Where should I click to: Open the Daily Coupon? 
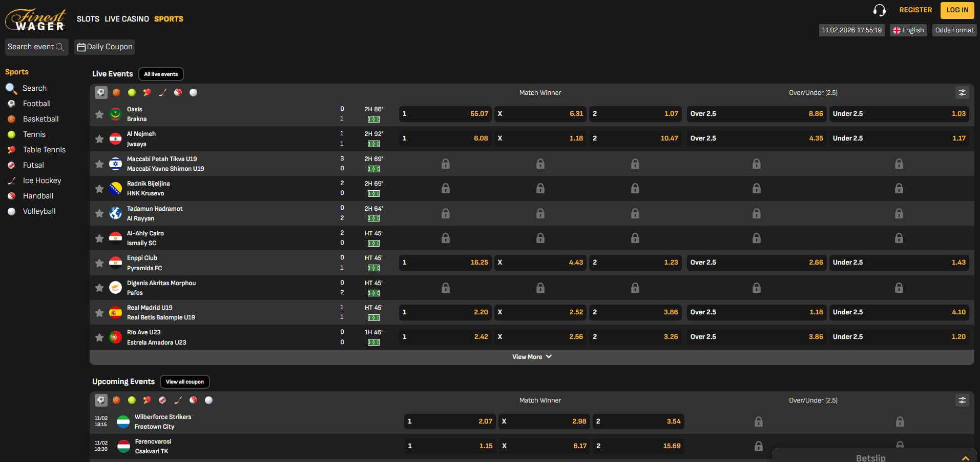pyautogui.click(x=104, y=47)
